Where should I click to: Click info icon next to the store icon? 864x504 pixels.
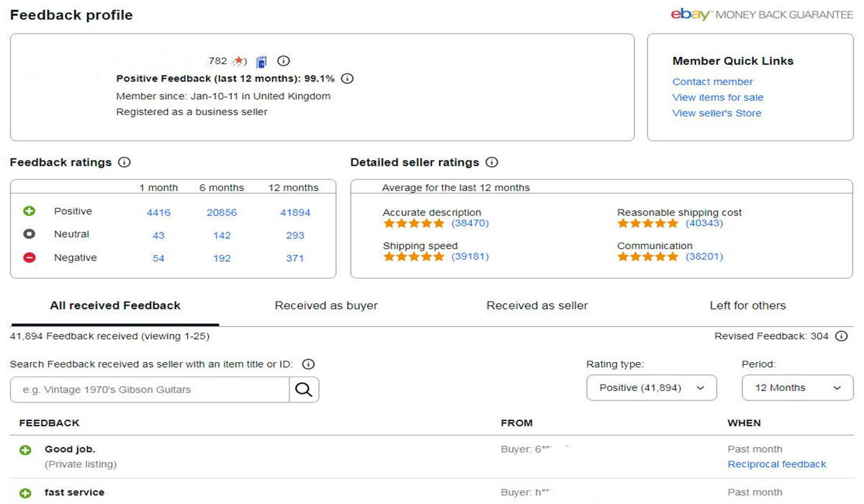(x=284, y=61)
